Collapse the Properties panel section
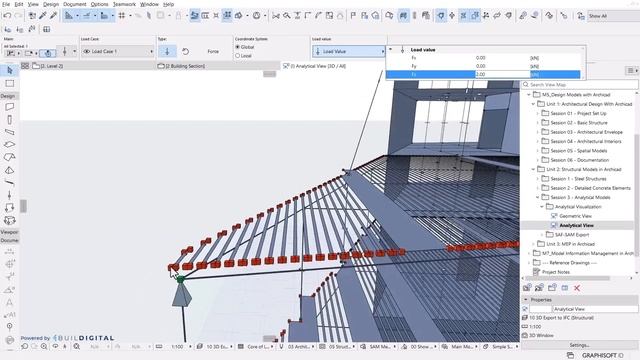Viewport: 640px width, 360px height. (x=526, y=300)
